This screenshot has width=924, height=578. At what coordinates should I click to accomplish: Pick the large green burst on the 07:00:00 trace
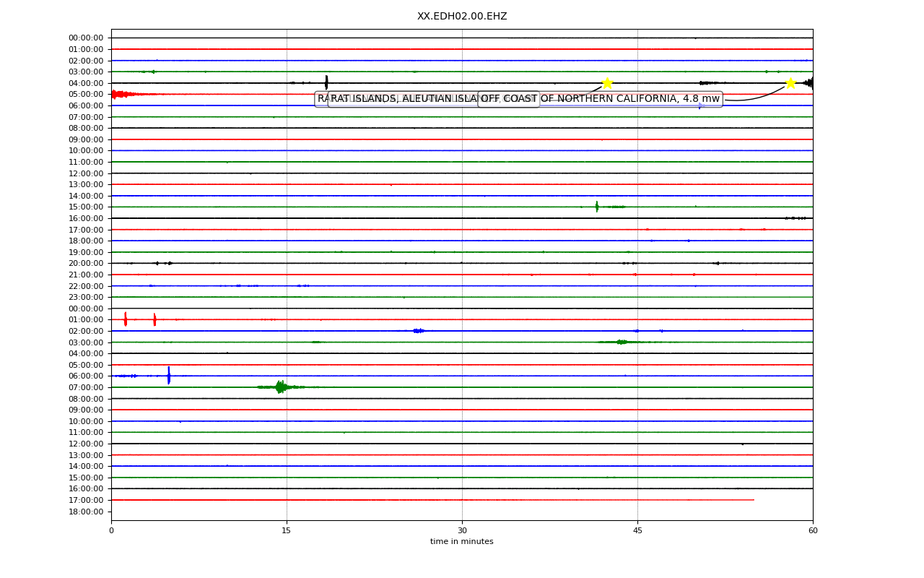coord(280,387)
